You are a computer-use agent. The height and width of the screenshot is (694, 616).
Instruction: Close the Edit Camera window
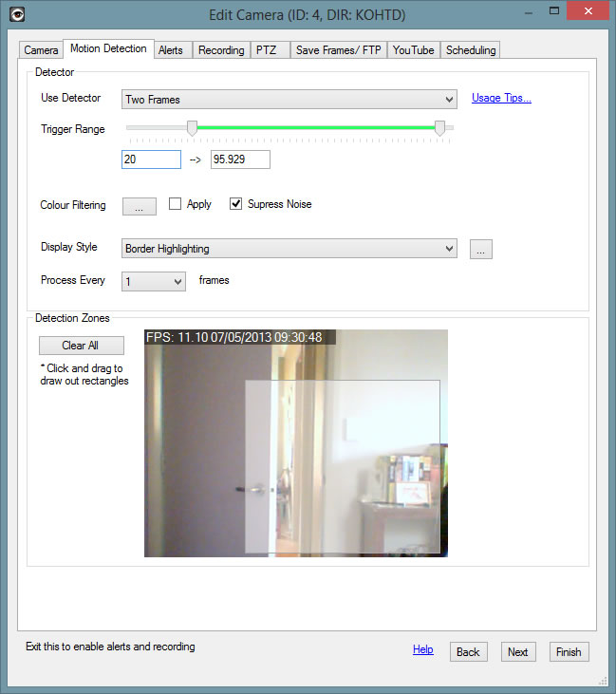(x=588, y=12)
